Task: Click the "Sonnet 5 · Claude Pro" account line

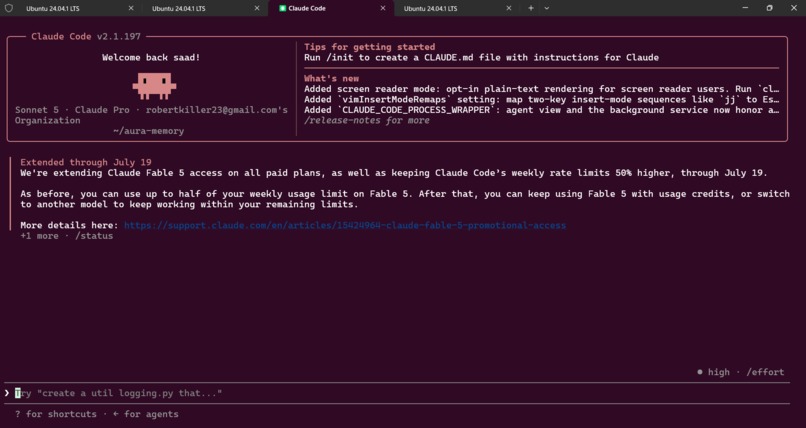Action: 151,115
